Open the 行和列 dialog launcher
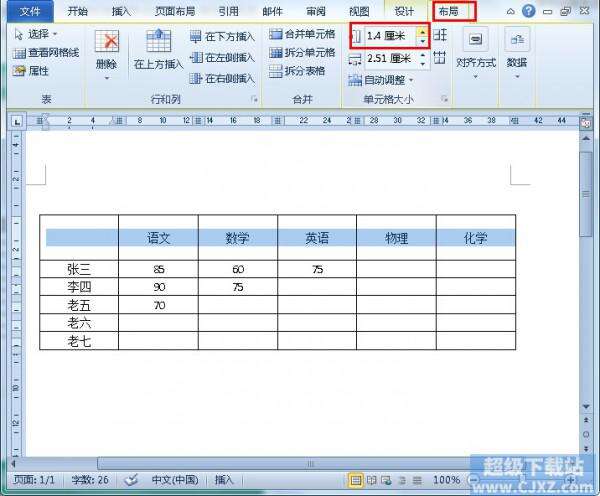The image size is (600, 496). pyautogui.click(x=254, y=100)
